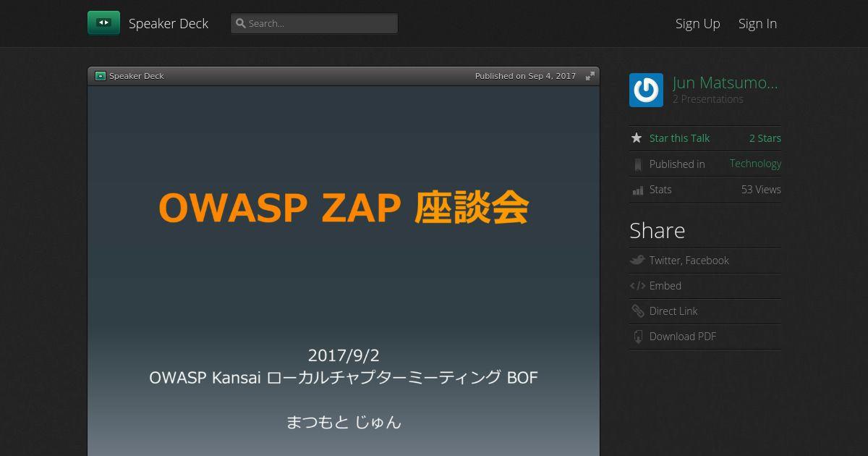868x456 pixels.
Task: Open the Speaker Deck home text link
Action: coord(169,23)
